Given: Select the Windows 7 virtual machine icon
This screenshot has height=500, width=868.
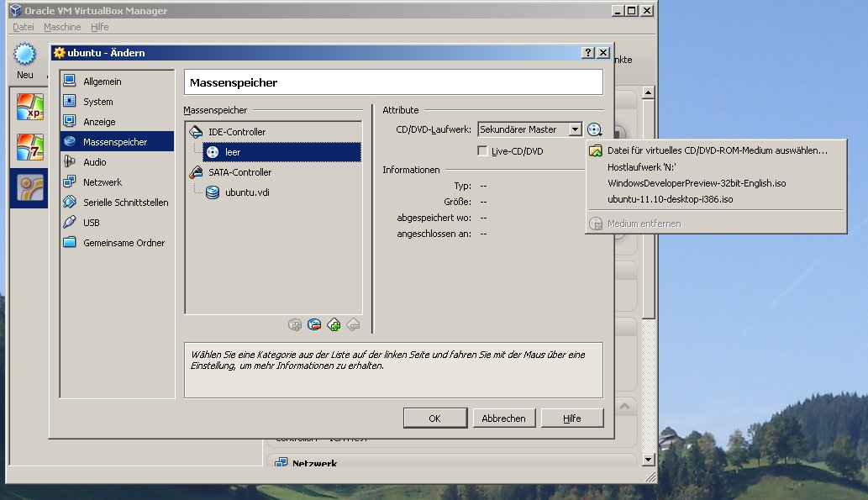Looking at the screenshot, I should coord(30,147).
